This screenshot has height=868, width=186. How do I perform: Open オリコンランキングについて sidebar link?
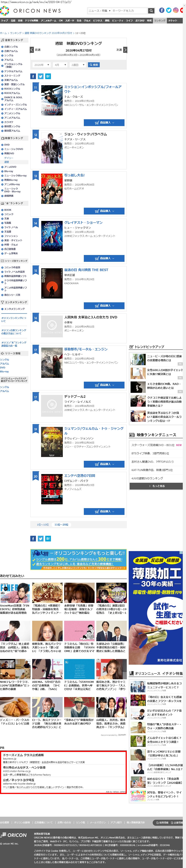coord(13,319)
